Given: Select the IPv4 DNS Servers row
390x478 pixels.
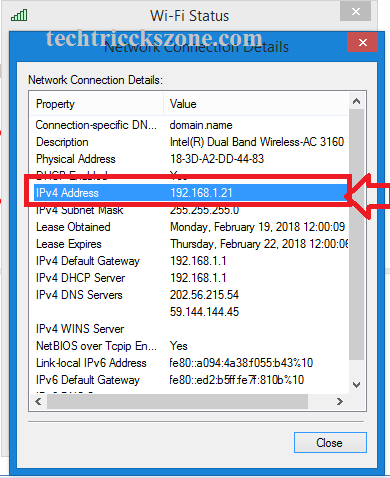Looking at the screenshot, I should [x=190, y=295].
